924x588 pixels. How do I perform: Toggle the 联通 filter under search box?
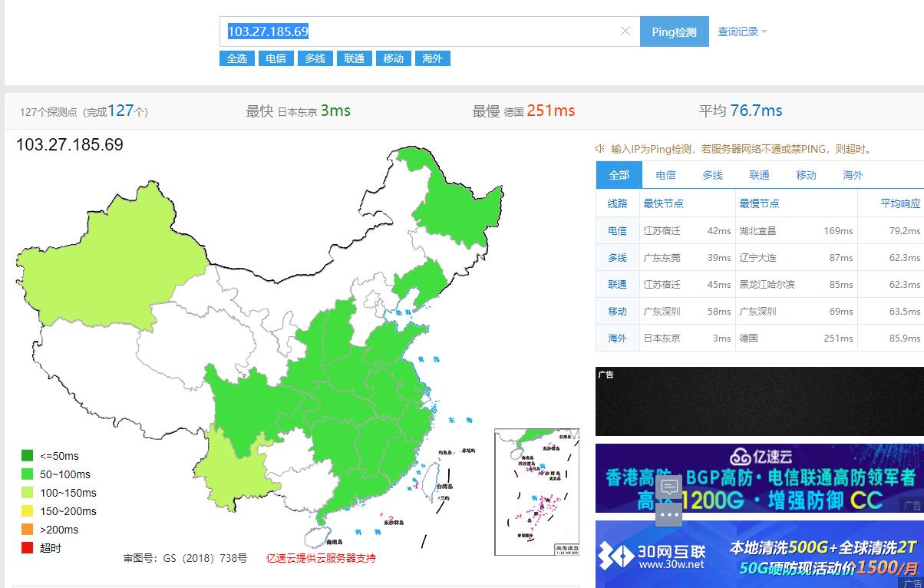coord(354,58)
